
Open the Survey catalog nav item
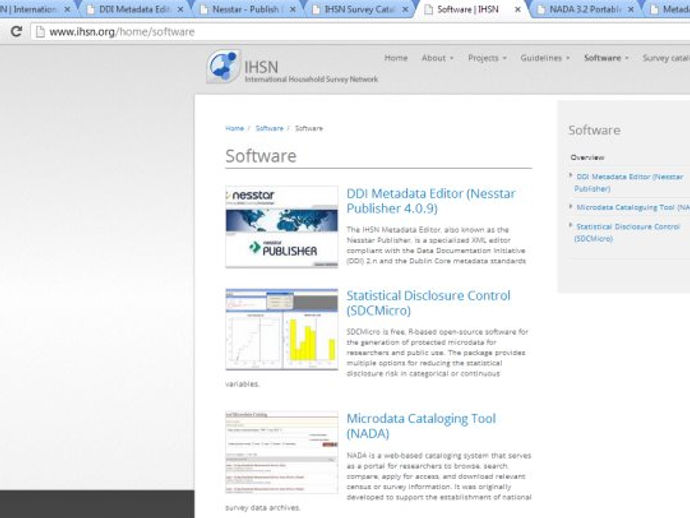[x=666, y=58]
